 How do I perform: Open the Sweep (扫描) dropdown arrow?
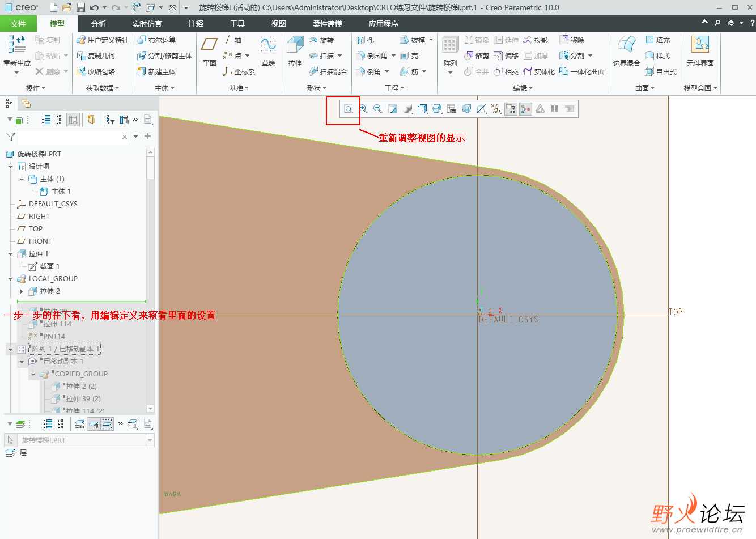pos(340,56)
